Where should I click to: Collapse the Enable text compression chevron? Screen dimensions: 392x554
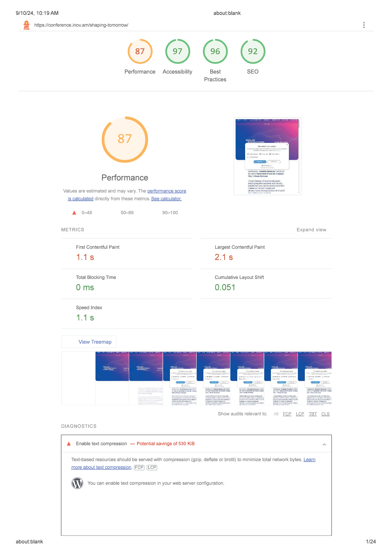pyautogui.click(x=324, y=444)
